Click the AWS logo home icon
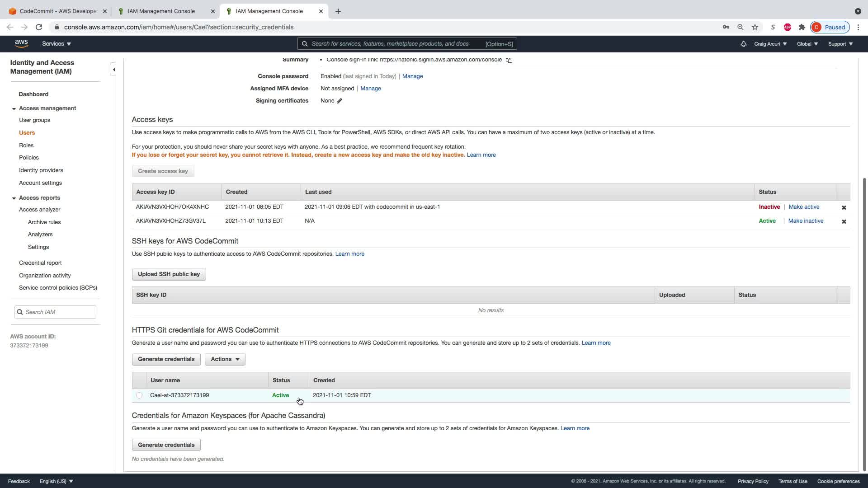The image size is (868, 488). coord(21,44)
